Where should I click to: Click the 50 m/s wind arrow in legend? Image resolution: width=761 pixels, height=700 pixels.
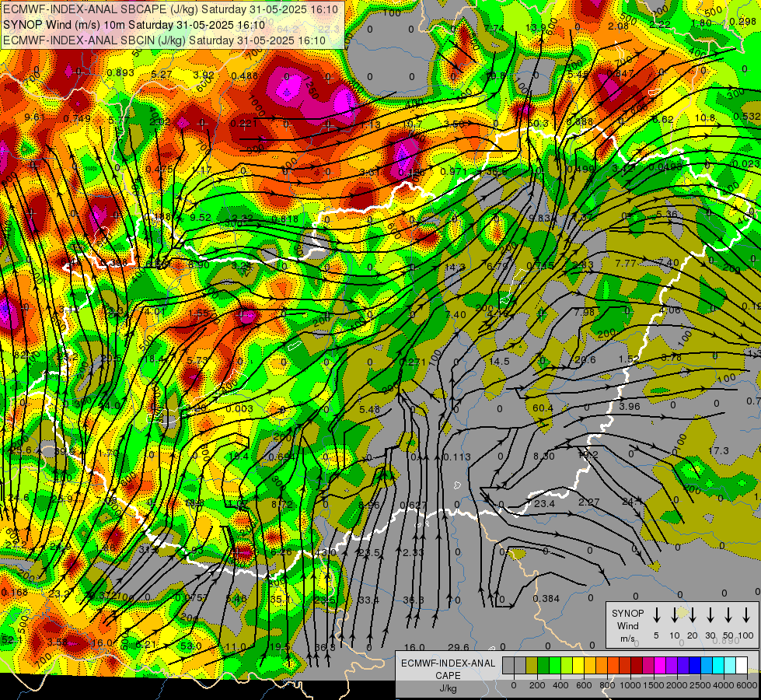click(x=728, y=615)
